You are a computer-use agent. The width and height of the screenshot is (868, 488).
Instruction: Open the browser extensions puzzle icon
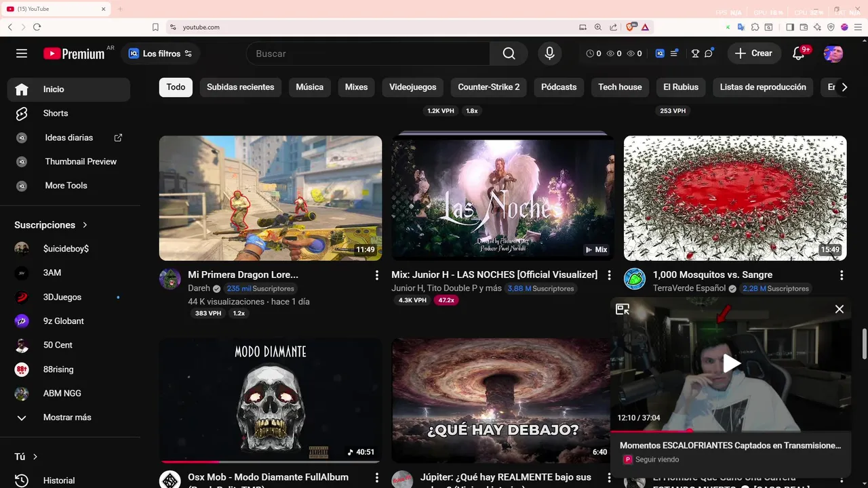click(x=755, y=27)
